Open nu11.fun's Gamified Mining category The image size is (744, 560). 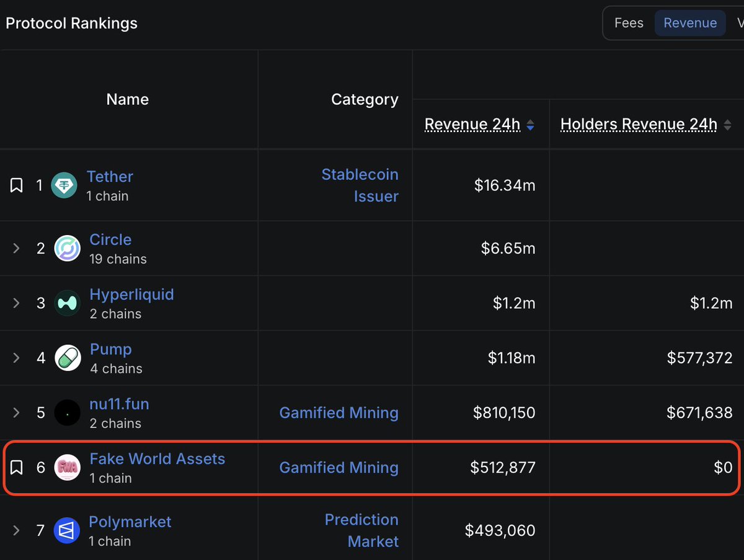pos(339,412)
